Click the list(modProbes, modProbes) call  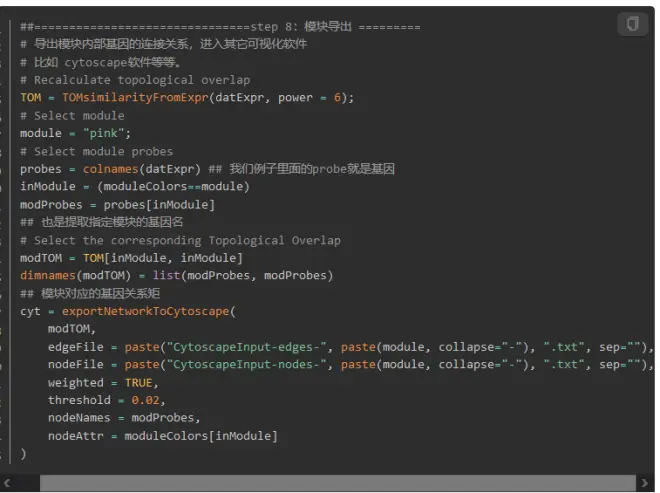[243, 276]
